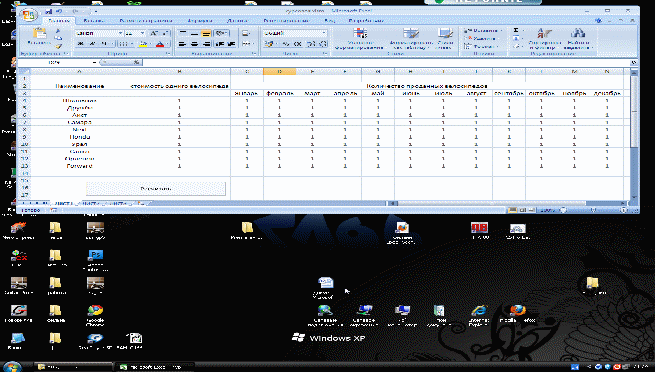Switch to the Insert ribbon tab

[x=93, y=20]
